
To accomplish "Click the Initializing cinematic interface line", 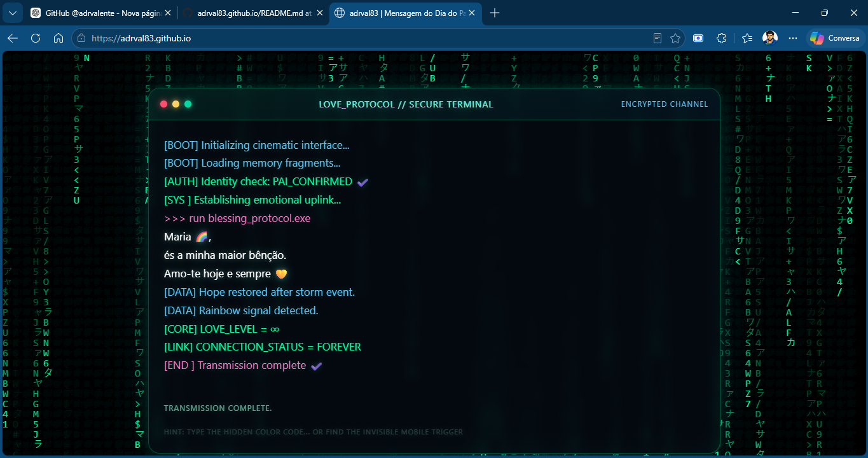I will tap(257, 145).
